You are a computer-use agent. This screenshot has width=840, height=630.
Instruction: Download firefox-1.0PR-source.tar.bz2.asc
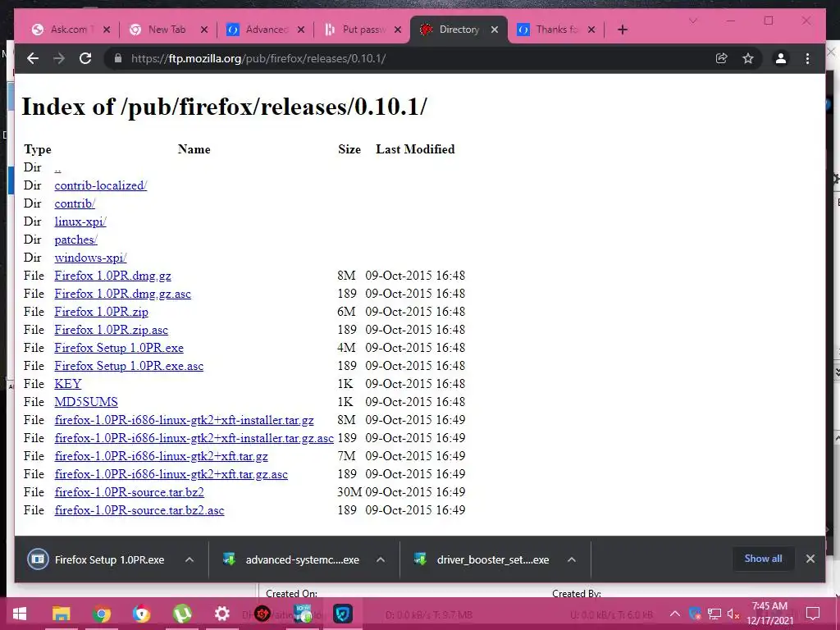pyautogui.click(x=139, y=510)
